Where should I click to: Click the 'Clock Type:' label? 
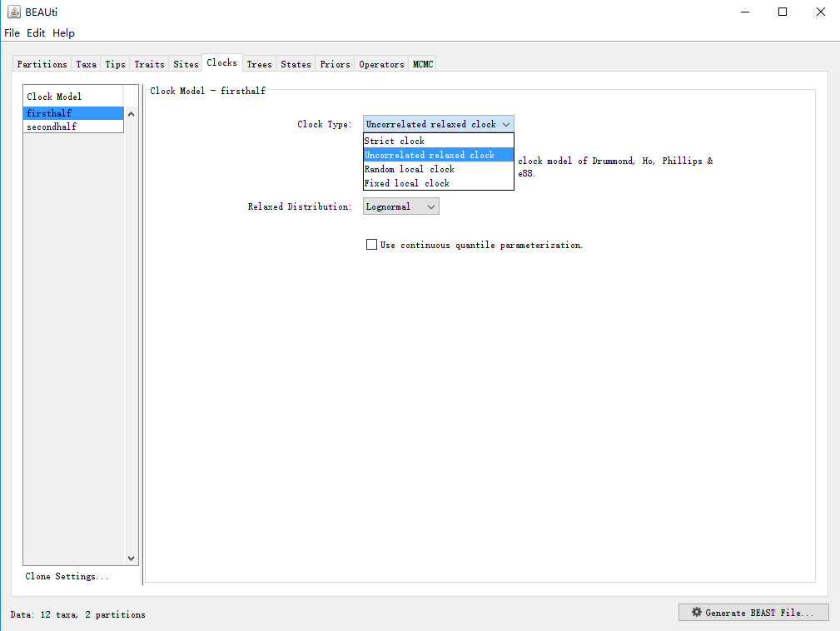tap(324, 124)
